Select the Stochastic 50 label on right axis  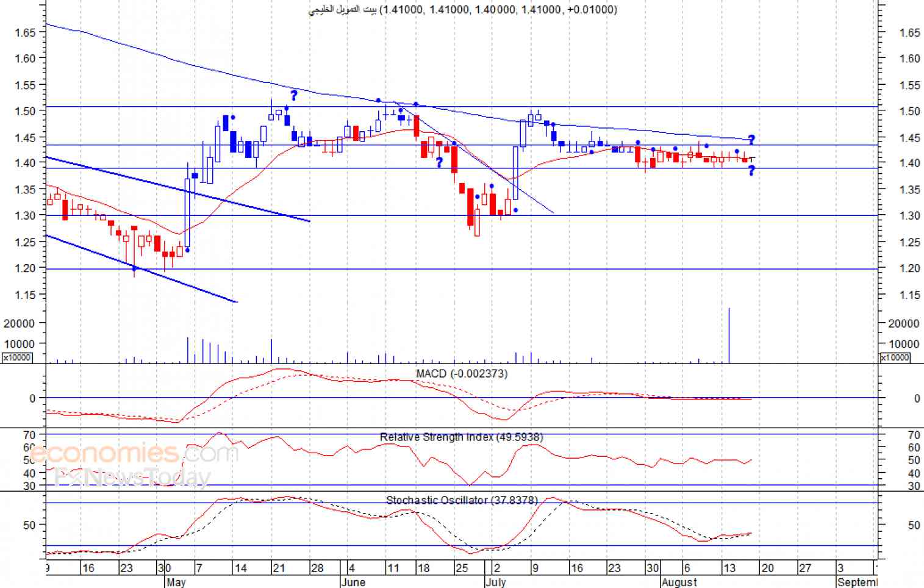(x=914, y=525)
